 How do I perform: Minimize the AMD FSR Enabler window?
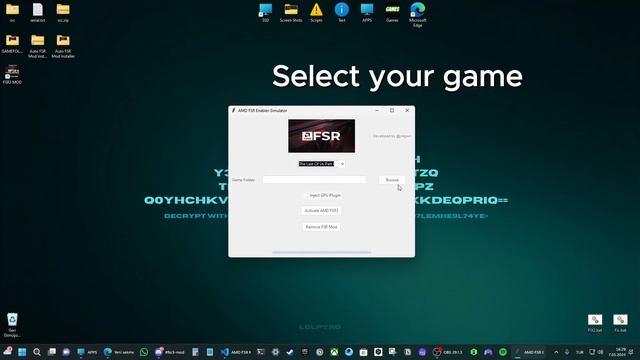[377, 110]
